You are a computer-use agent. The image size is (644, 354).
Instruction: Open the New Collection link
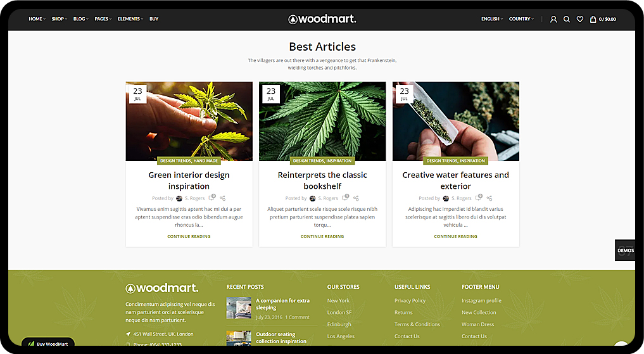[479, 313]
